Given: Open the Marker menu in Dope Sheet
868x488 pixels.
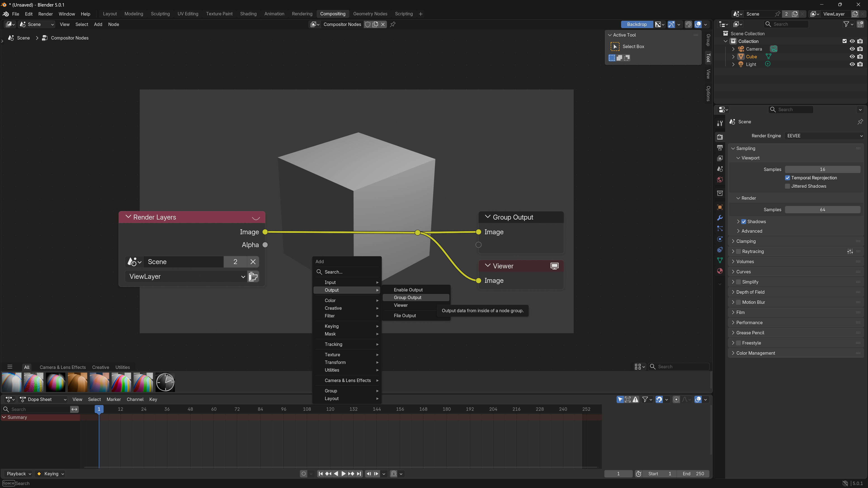Looking at the screenshot, I should [x=113, y=399].
